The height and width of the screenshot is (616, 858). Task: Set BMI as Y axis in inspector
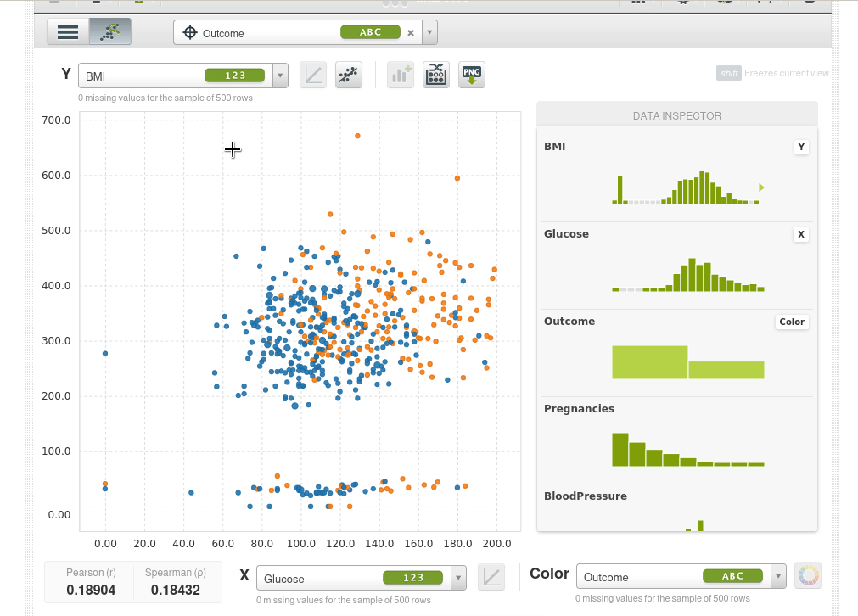pyautogui.click(x=800, y=148)
